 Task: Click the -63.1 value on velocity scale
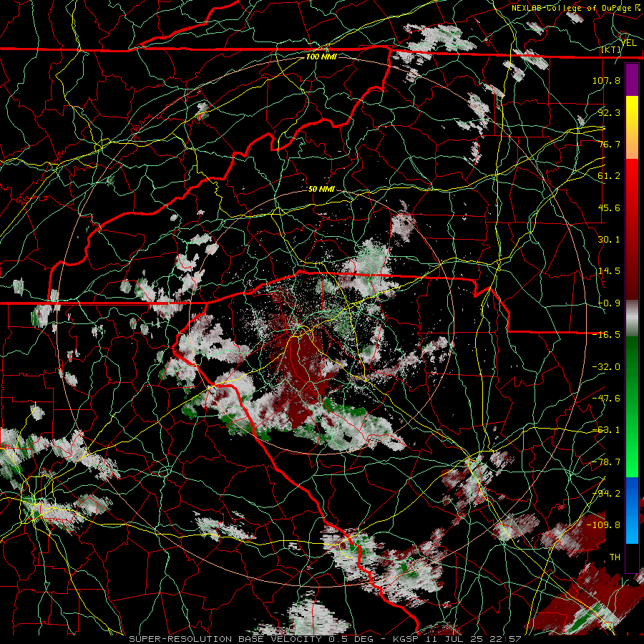coord(606,430)
